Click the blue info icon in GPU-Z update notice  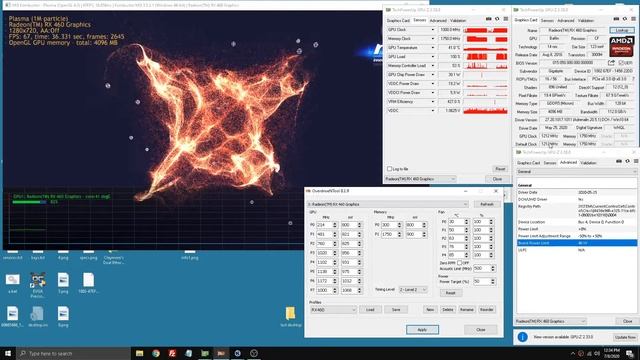click(x=522, y=337)
